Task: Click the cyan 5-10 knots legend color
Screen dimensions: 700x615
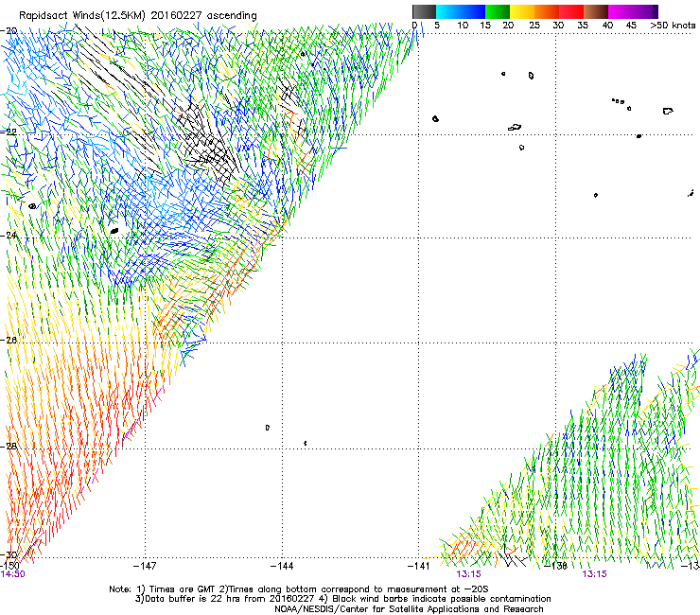Action: 448,11
